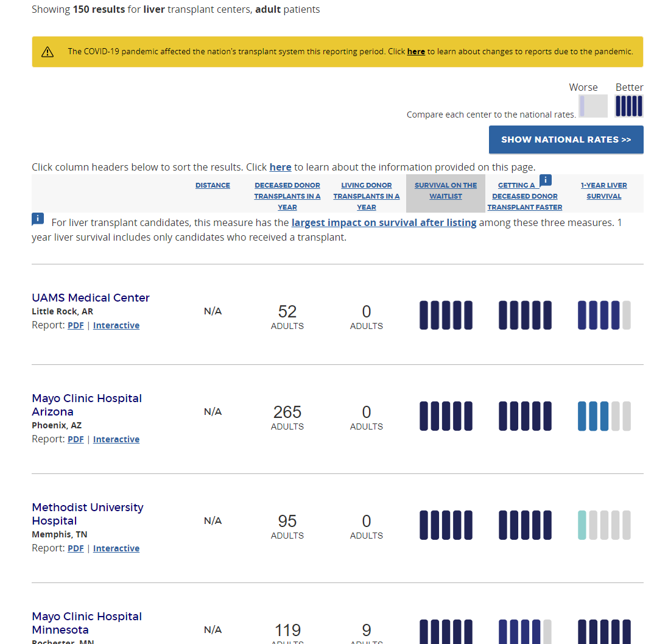Image resolution: width=654 pixels, height=644 pixels.
Task: Open UAMS Medical Center PDF report
Action: coord(76,325)
